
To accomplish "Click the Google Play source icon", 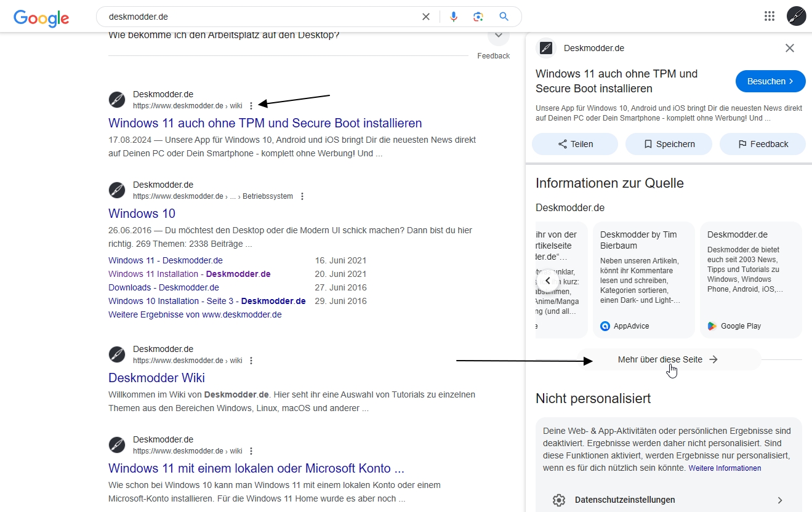I will tap(712, 326).
